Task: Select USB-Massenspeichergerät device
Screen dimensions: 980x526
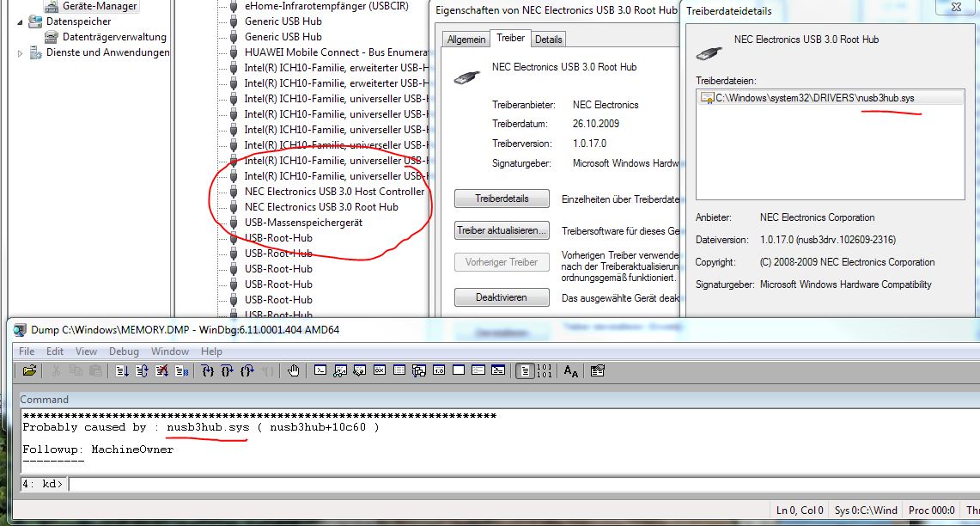Action: pos(303,223)
